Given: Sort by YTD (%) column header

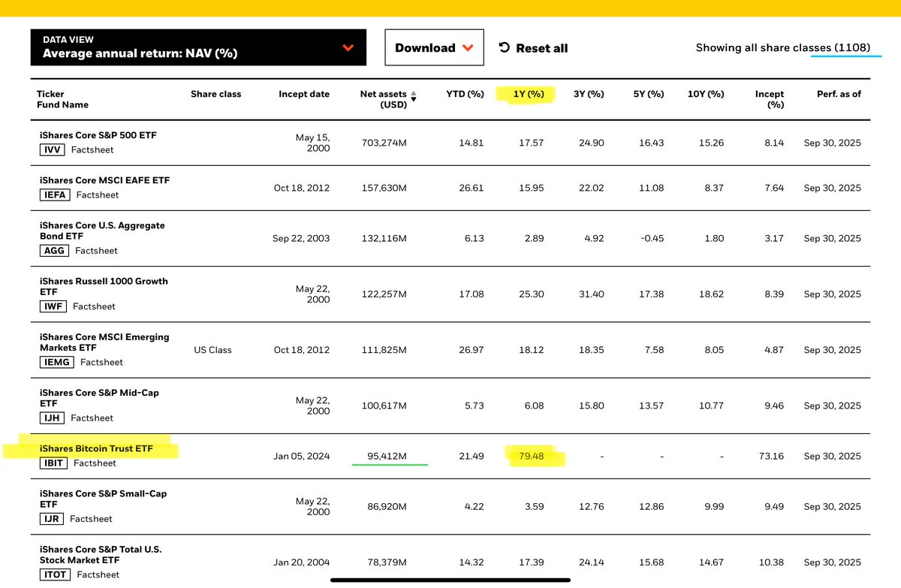Looking at the screenshot, I should point(466,94).
